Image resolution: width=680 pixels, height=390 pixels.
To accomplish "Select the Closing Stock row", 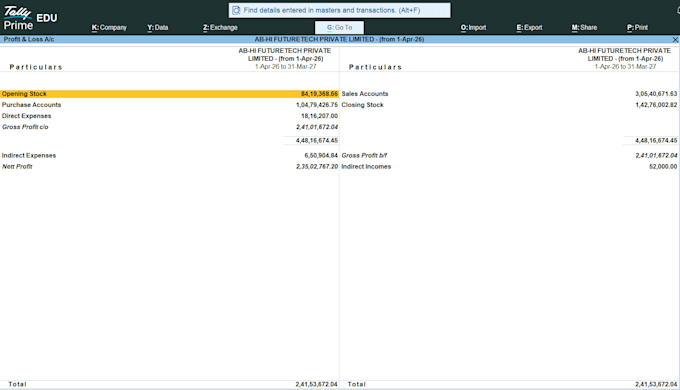I will click(510, 105).
